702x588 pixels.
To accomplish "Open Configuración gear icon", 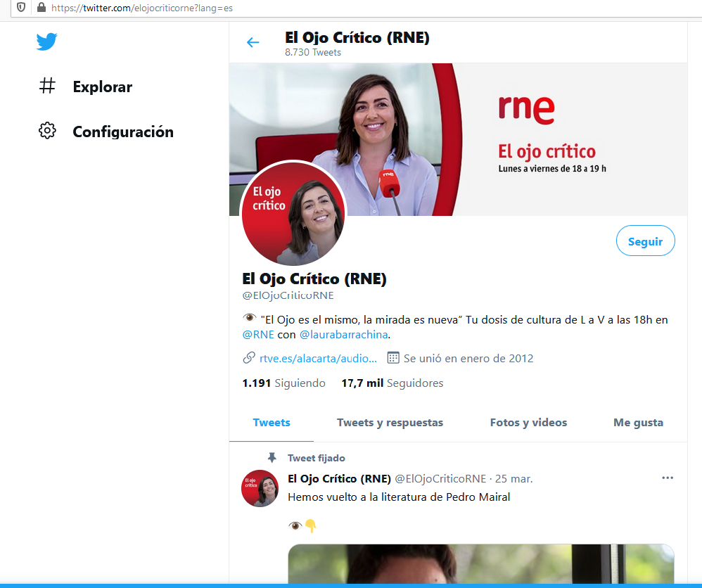I will pyautogui.click(x=47, y=130).
